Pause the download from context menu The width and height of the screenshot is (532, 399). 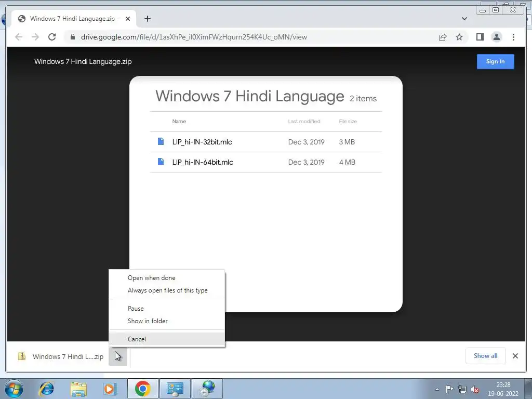pos(167,309)
